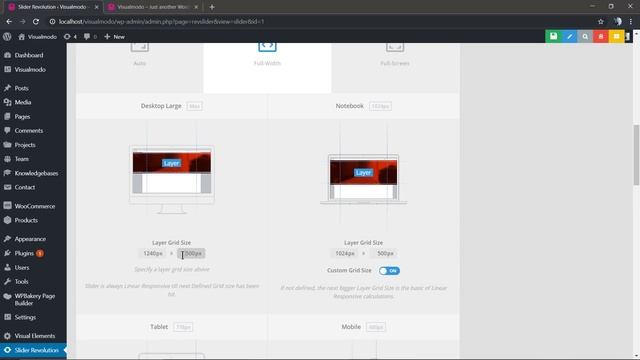Click the address bar URL
Screen dimensions: 640x360
pos(161,22)
